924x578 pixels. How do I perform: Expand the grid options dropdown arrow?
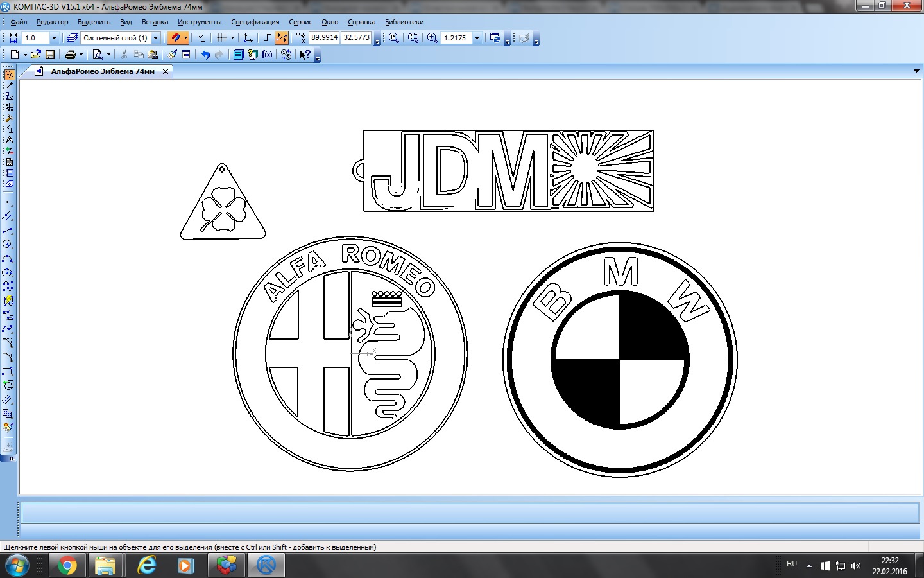[x=232, y=38]
